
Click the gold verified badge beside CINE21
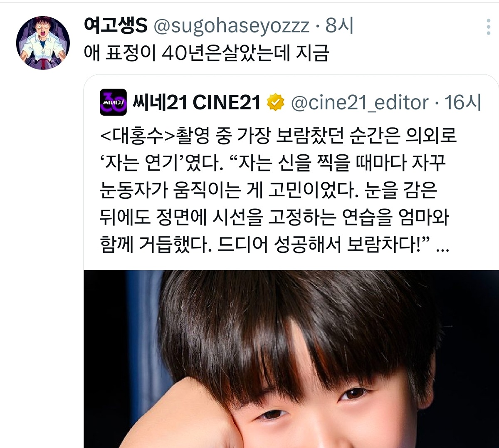coord(275,103)
